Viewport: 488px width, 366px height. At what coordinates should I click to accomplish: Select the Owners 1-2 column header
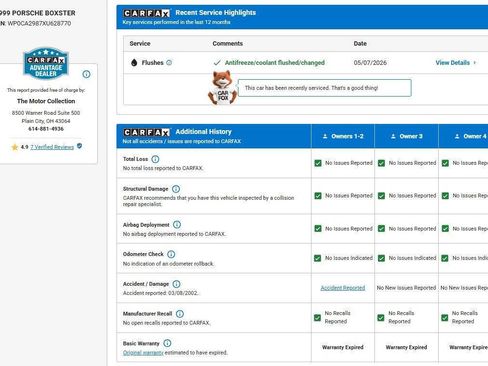343,136
